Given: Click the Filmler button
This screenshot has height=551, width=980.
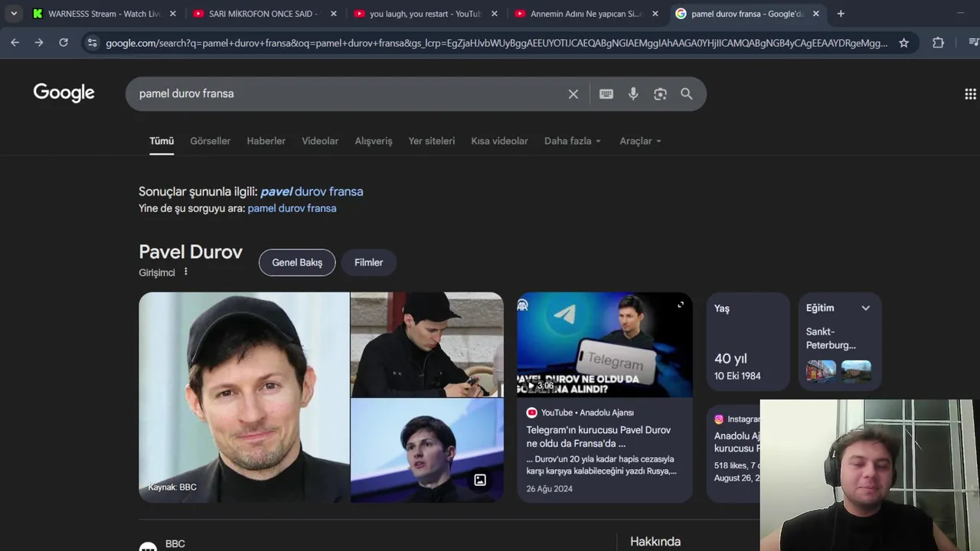Looking at the screenshot, I should (368, 262).
